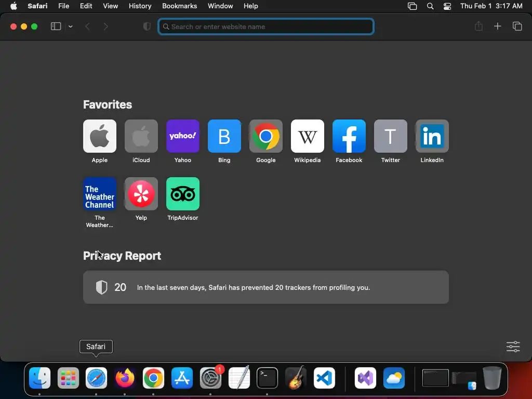This screenshot has height=399, width=532.
Task: Open Control Center in menu bar
Action: click(x=447, y=6)
